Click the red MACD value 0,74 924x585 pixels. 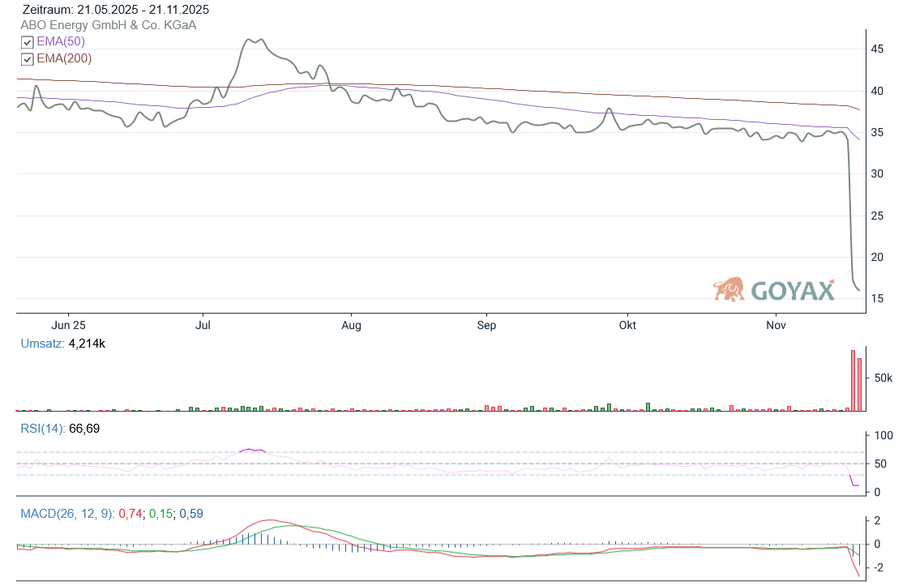click(x=130, y=513)
